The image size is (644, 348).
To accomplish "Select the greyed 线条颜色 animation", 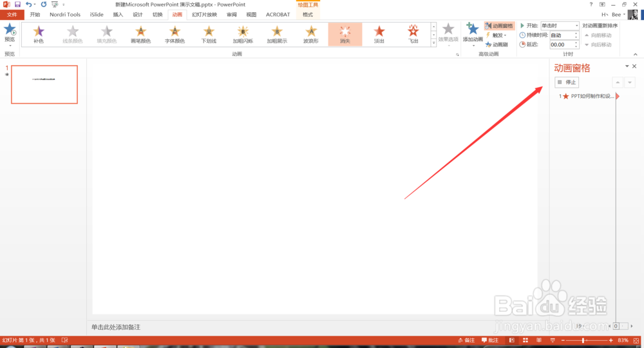I will (x=73, y=34).
